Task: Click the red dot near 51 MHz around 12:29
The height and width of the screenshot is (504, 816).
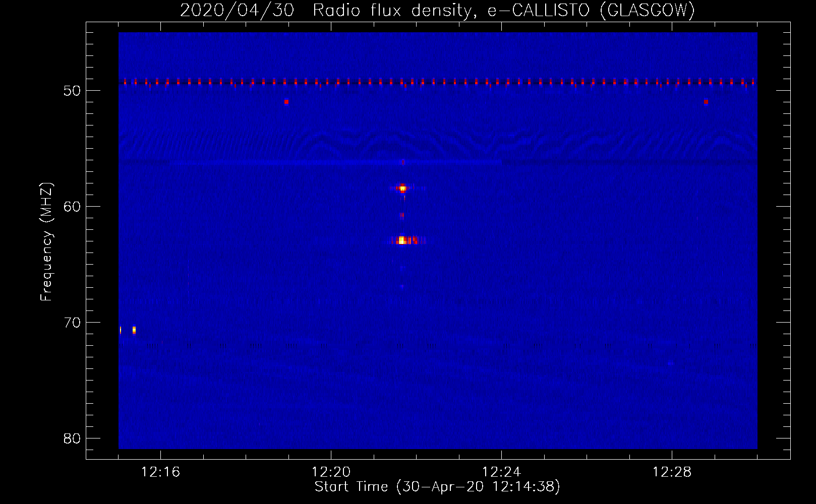Action: [706, 102]
